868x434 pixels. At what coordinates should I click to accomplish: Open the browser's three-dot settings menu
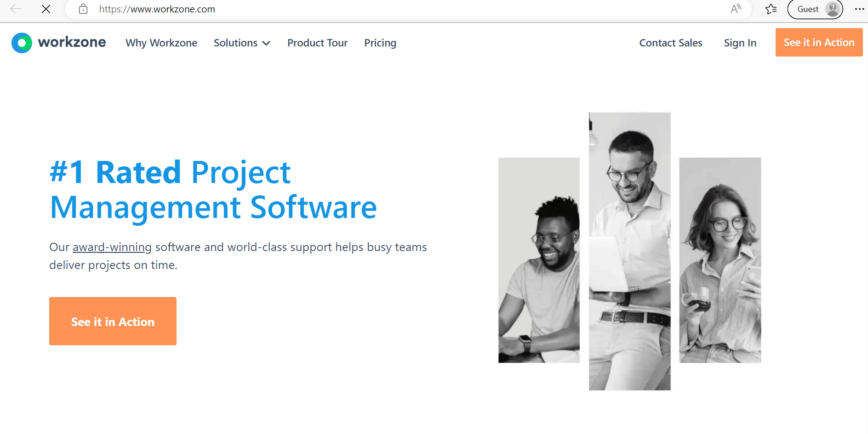coord(859,9)
